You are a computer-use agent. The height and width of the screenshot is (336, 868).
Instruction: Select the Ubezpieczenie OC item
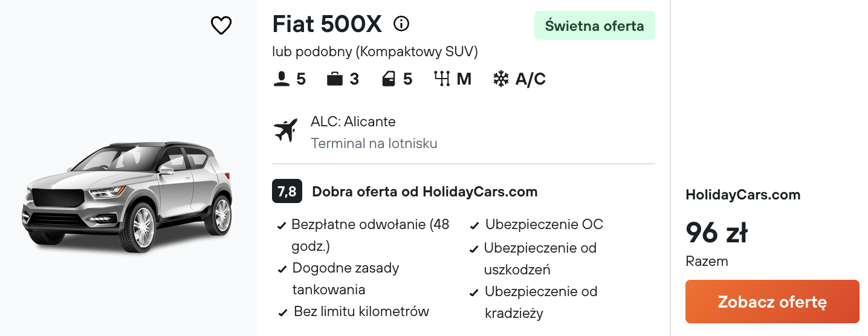click(x=544, y=225)
